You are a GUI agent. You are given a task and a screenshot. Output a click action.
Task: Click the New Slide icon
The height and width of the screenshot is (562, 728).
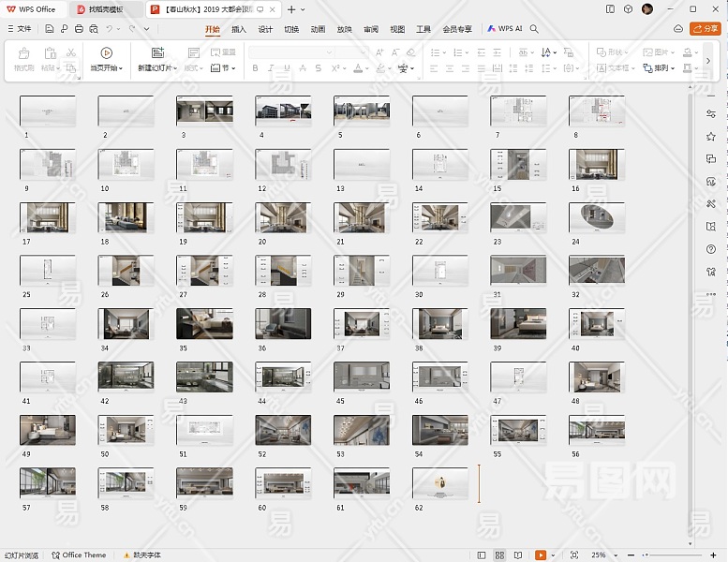156,53
